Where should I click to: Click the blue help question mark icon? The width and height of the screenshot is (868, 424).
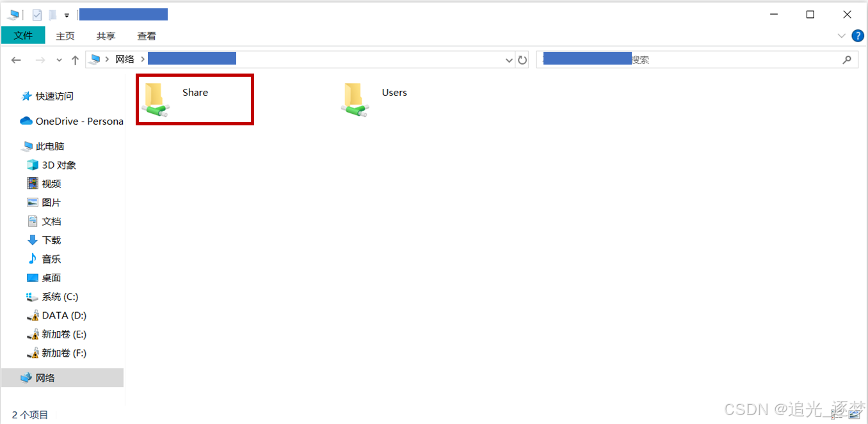[x=858, y=35]
